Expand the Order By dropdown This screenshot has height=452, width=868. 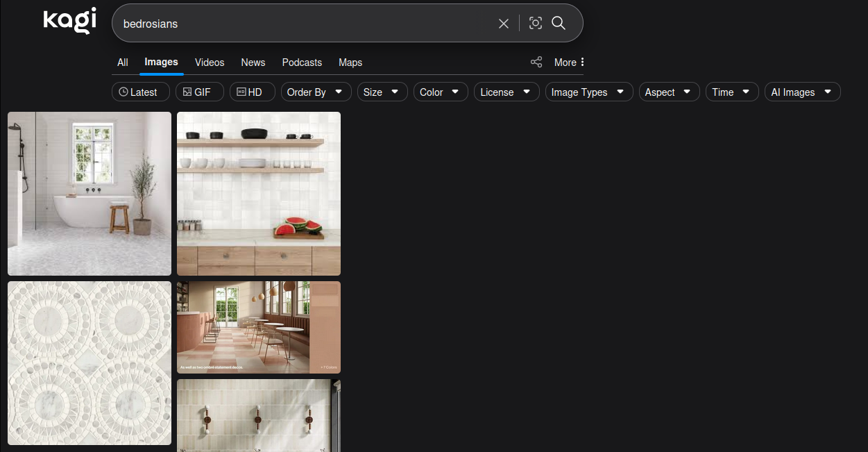[316, 92]
